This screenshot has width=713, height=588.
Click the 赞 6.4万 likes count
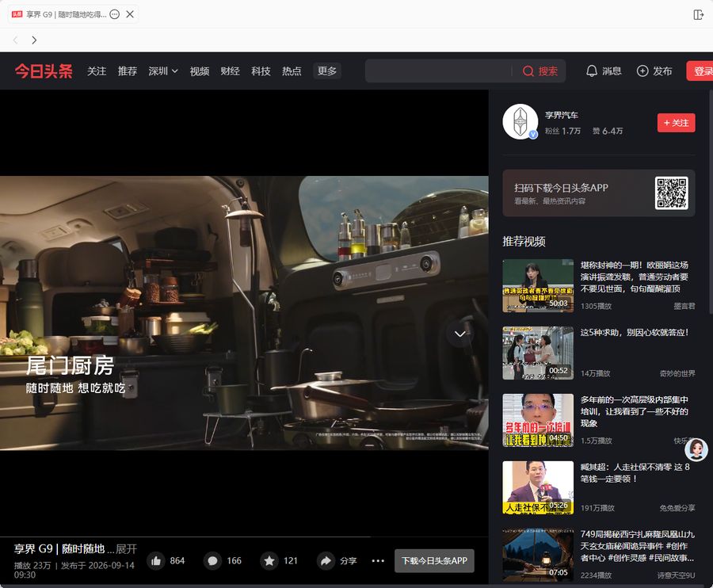pyautogui.click(x=608, y=131)
